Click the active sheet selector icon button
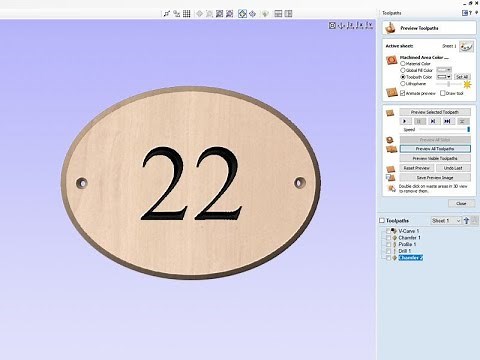This screenshot has width=480, height=360. (x=466, y=46)
